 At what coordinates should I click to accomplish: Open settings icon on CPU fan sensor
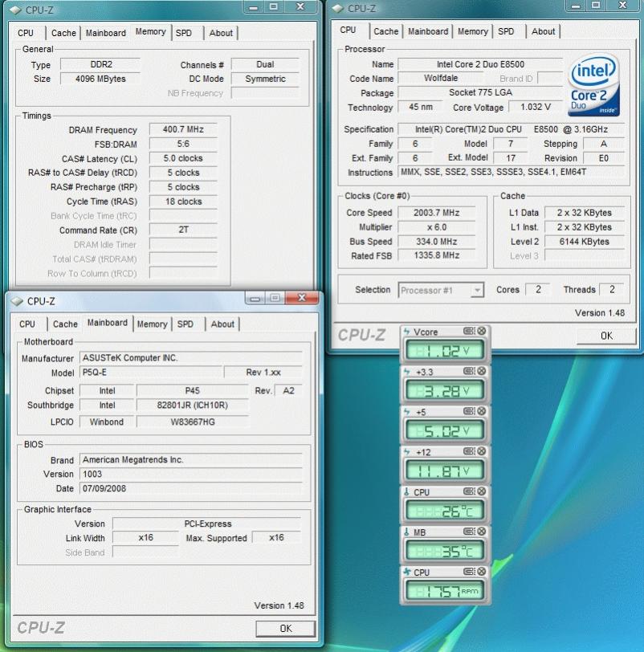469,572
